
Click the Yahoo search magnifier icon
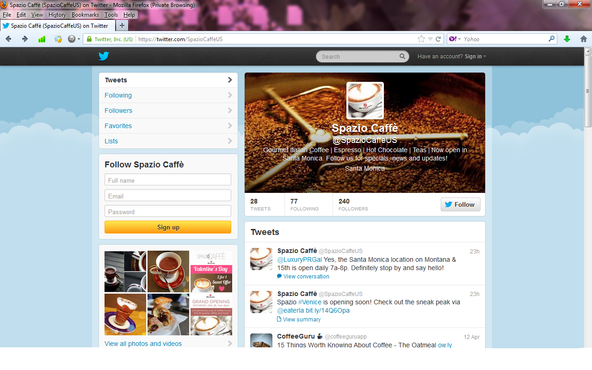(552, 39)
